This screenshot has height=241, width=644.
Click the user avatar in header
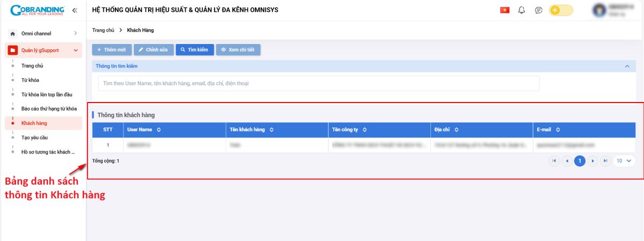click(599, 10)
